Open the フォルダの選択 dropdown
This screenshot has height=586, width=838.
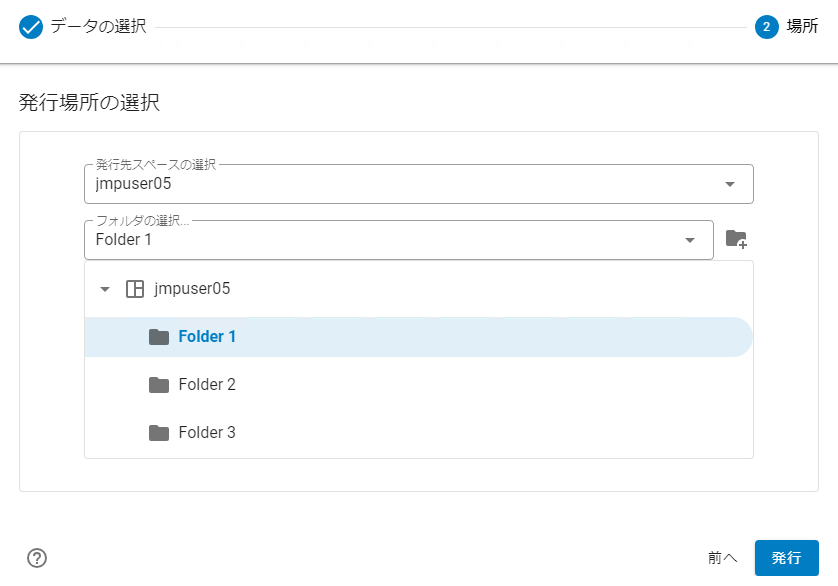point(689,240)
